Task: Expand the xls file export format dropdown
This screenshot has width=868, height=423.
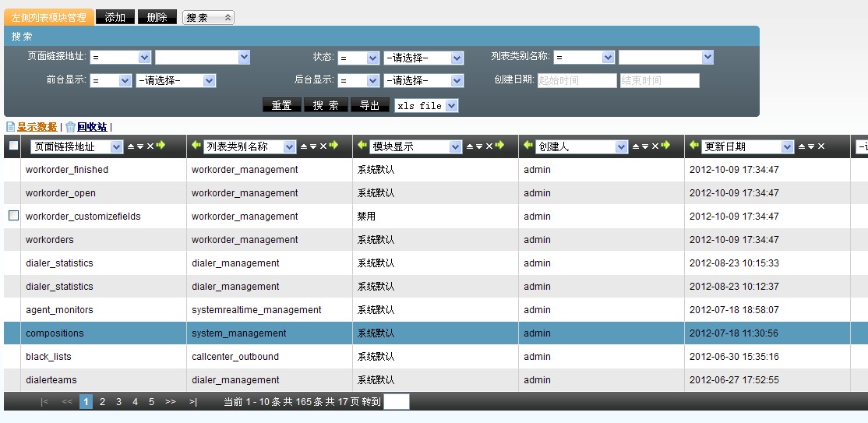Action: [425, 105]
